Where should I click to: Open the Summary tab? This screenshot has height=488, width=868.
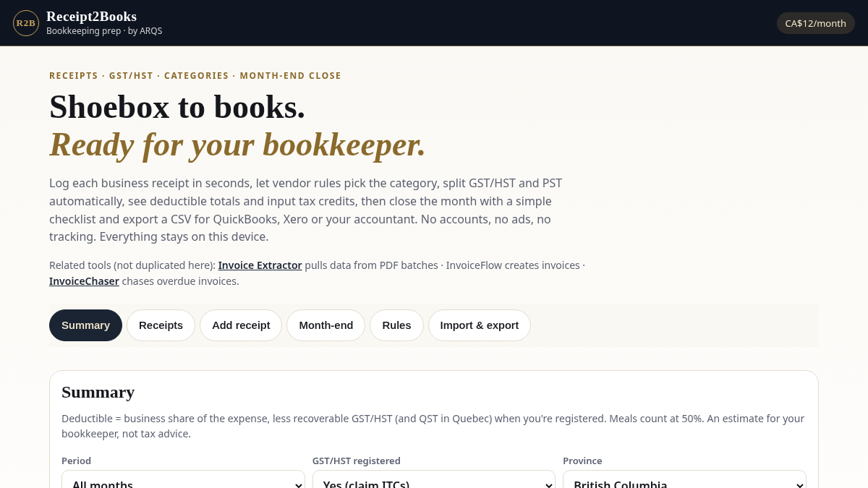(85, 325)
